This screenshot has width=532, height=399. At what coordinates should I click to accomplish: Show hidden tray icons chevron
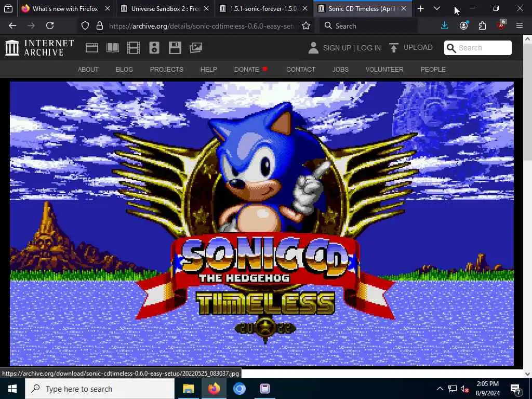pyautogui.click(x=440, y=389)
